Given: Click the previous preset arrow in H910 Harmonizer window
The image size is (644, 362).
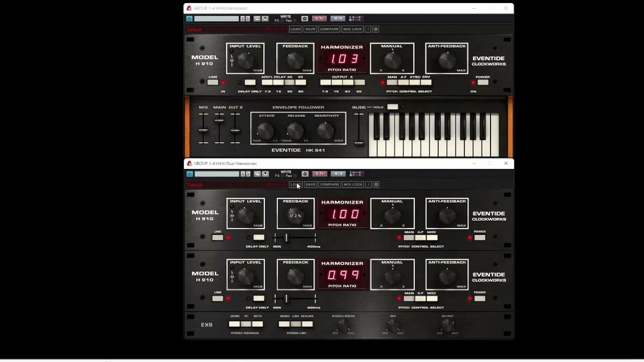Looking at the screenshot, I should click(243, 19).
